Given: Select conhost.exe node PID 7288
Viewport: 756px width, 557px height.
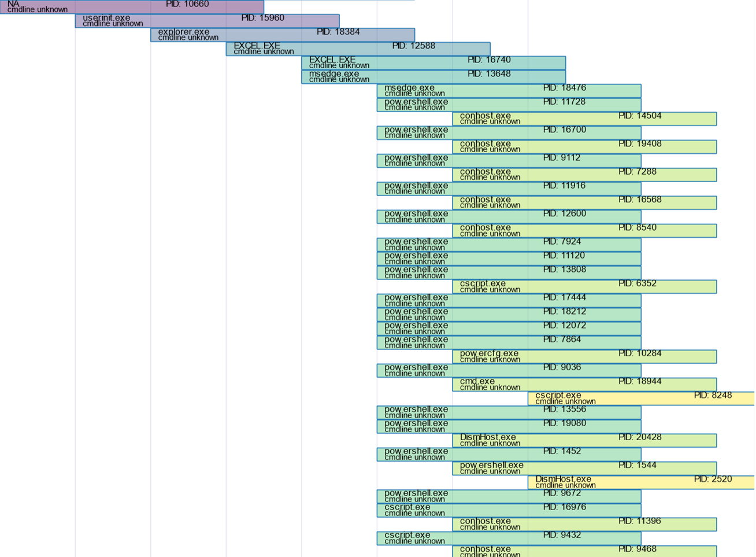Looking at the screenshot, I should coord(584,175).
